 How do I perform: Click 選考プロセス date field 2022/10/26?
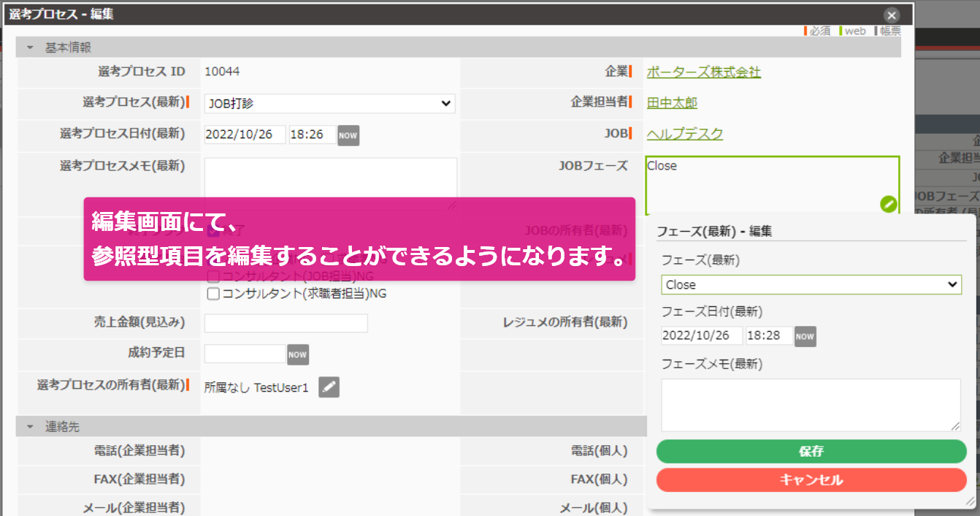245,135
